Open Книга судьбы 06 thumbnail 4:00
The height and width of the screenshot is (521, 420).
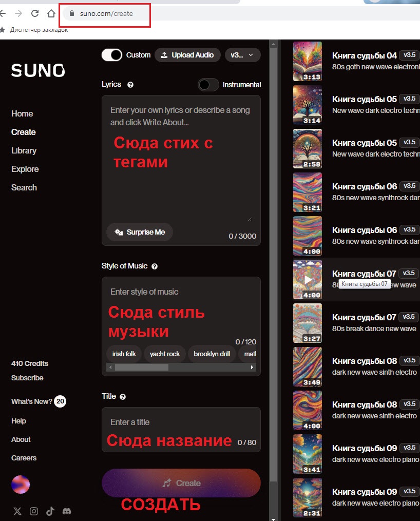pyautogui.click(x=308, y=236)
